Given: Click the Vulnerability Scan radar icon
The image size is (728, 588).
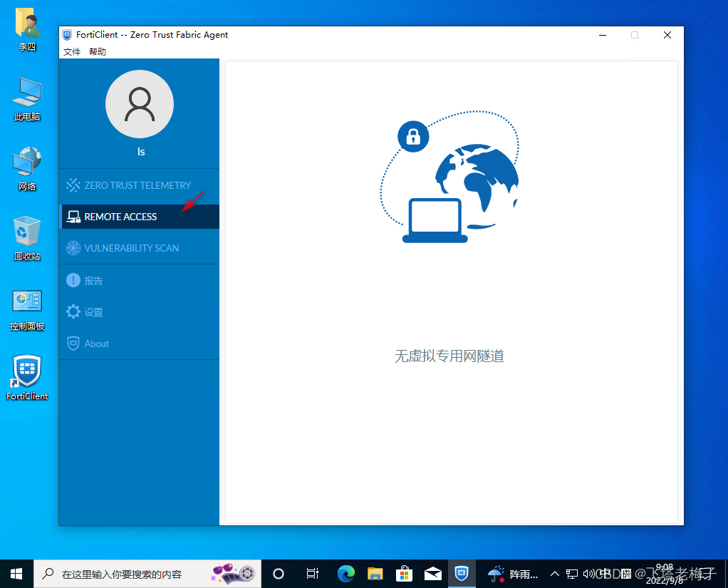Looking at the screenshot, I should (73, 248).
